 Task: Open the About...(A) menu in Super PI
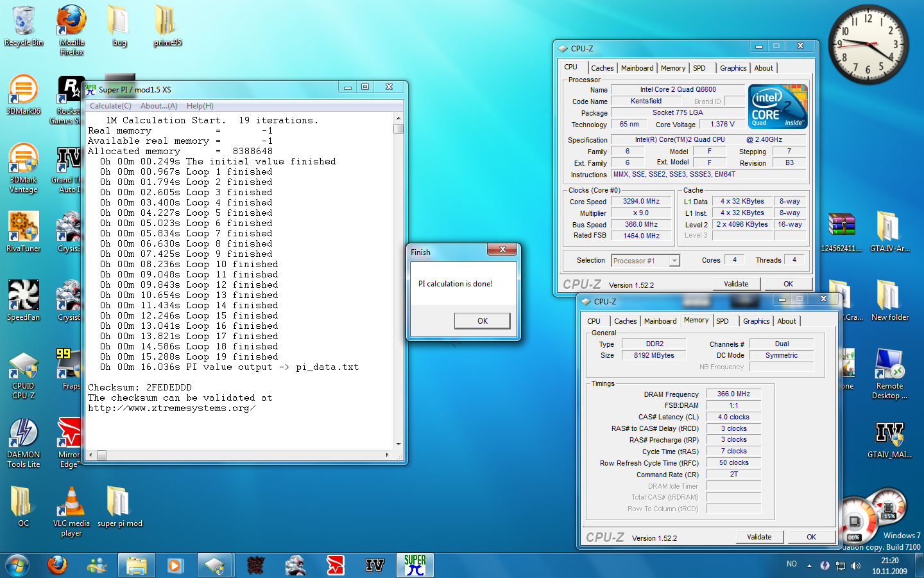(159, 106)
